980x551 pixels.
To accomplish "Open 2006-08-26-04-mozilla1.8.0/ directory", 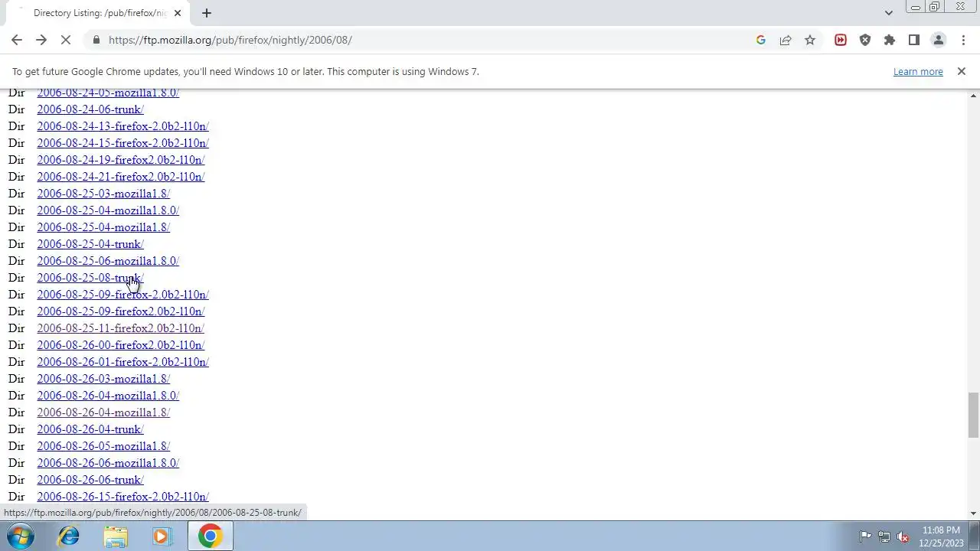I will click(108, 396).
